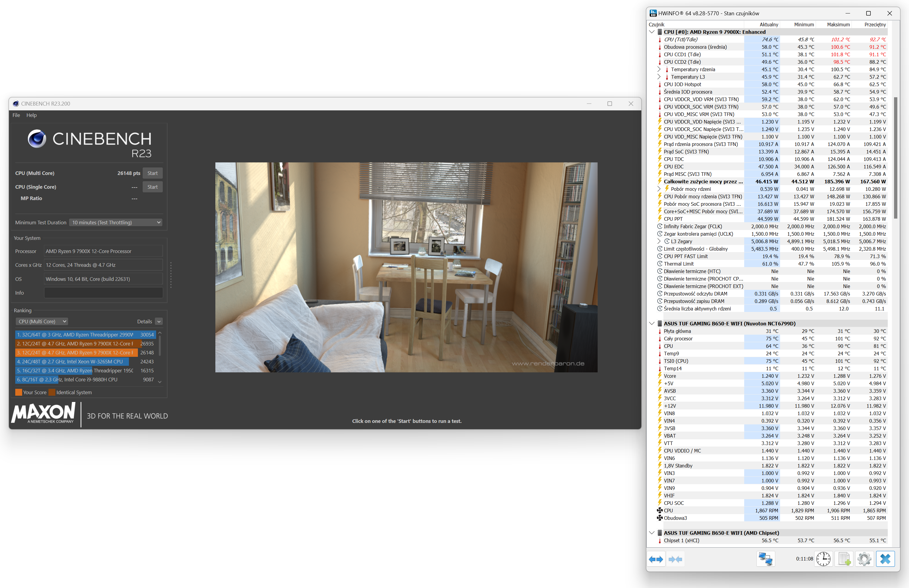Click the HWiNFO expand columns arrows icon
The height and width of the screenshot is (588, 909).
click(x=656, y=559)
